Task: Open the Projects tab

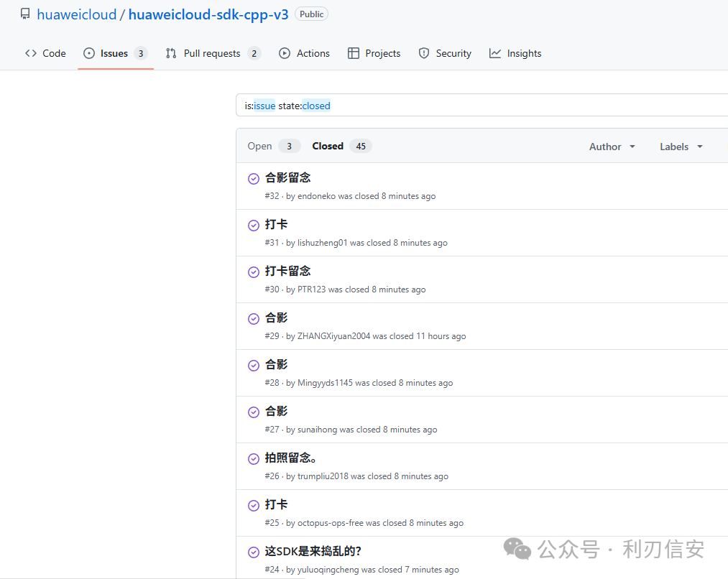Action: 374,53
